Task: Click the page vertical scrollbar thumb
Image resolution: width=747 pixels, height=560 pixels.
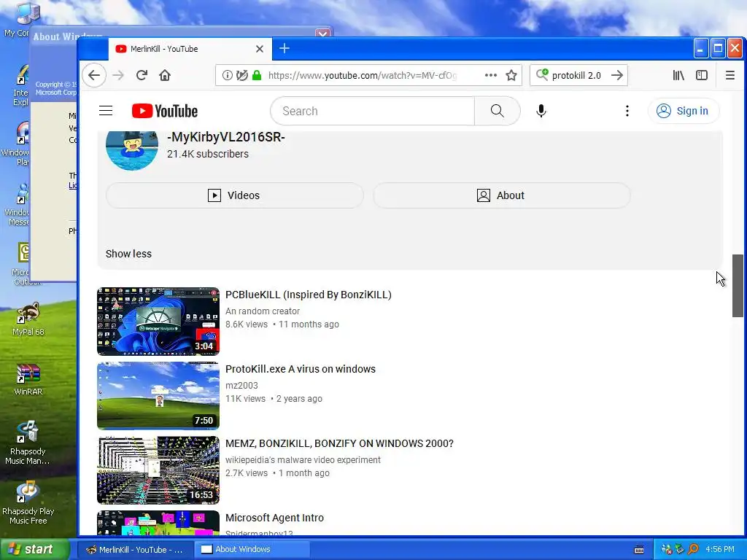Action: pyautogui.click(x=738, y=286)
